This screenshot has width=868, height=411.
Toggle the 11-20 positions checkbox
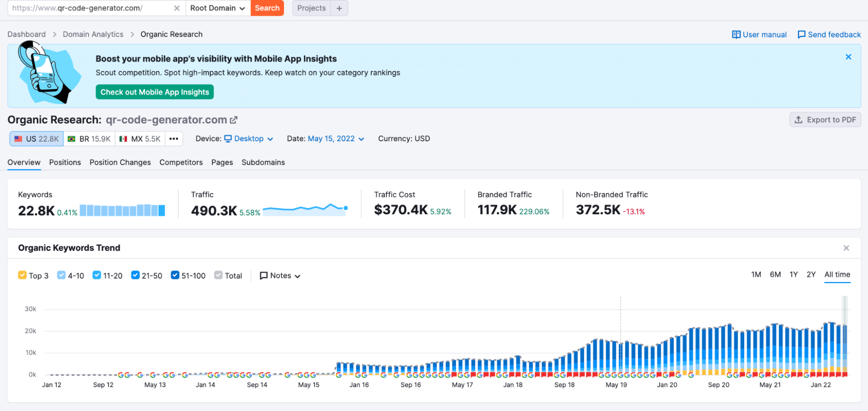coord(97,275)
